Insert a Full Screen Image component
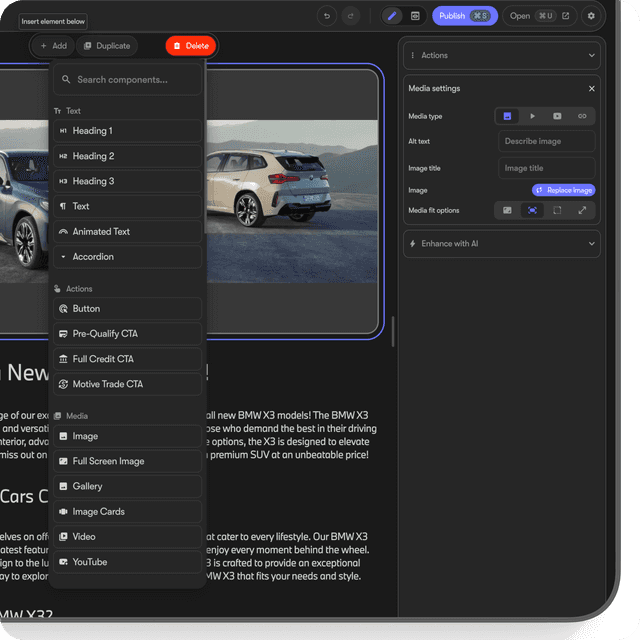This screenshot has height=640, width=640. 127,461
